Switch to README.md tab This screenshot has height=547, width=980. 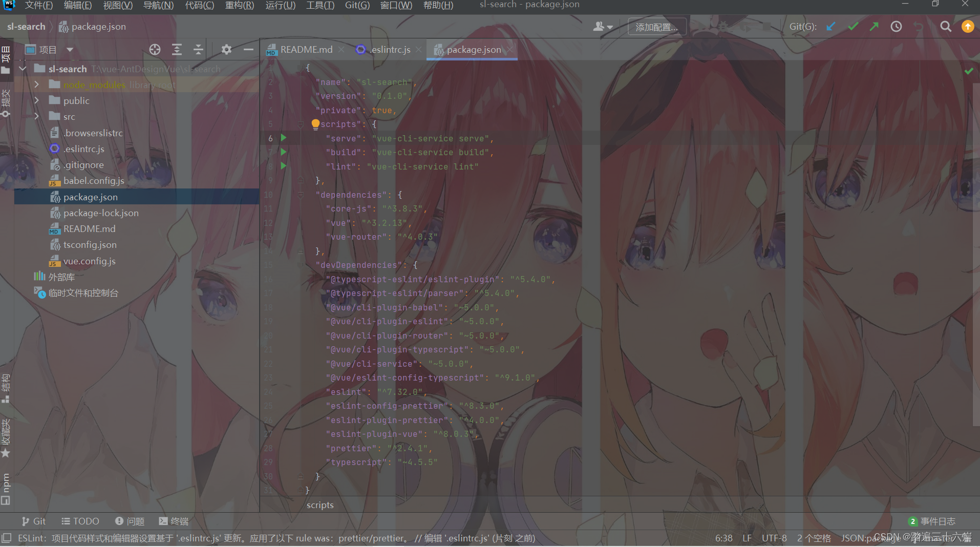pos(306,50)
